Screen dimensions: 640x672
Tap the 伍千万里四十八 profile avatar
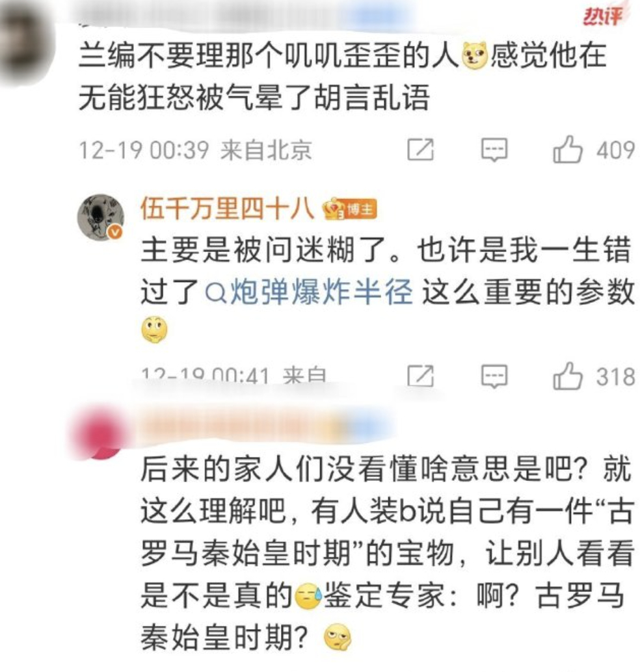(100, 217)
